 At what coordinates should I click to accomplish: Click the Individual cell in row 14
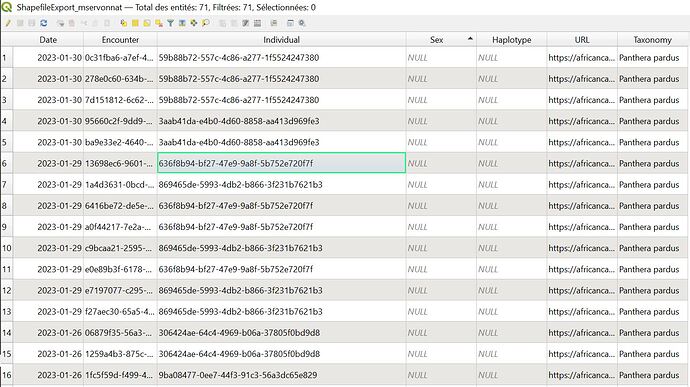tap(281, 332)
